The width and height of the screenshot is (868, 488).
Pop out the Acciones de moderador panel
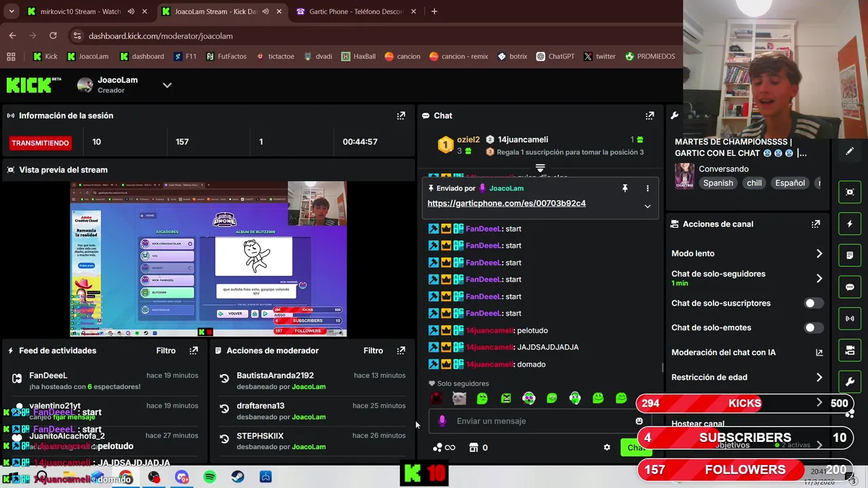click(x=401, y=350)
